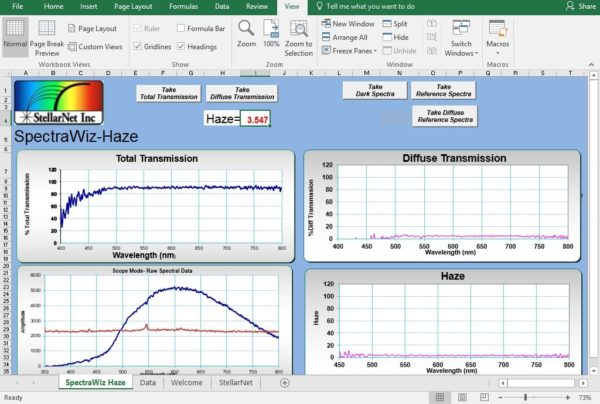
Task: Toggle the Ruler checkbox
Action: coord(137,28)
